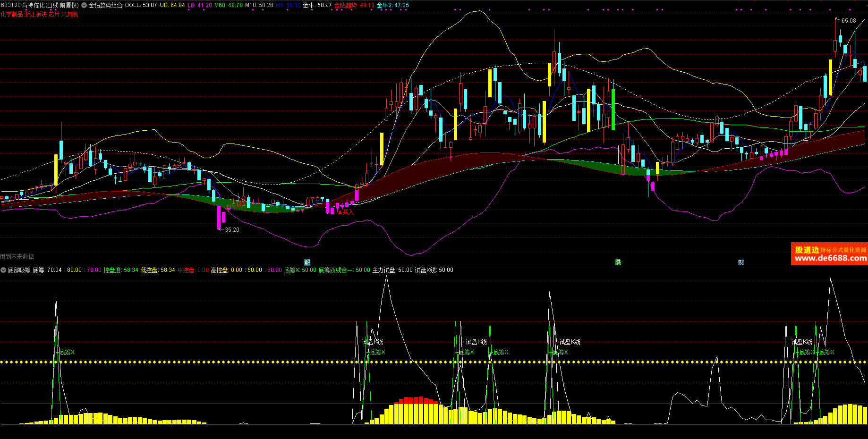Click the red 金钻趋势: 49.19 value

click(x=354, y=5)
